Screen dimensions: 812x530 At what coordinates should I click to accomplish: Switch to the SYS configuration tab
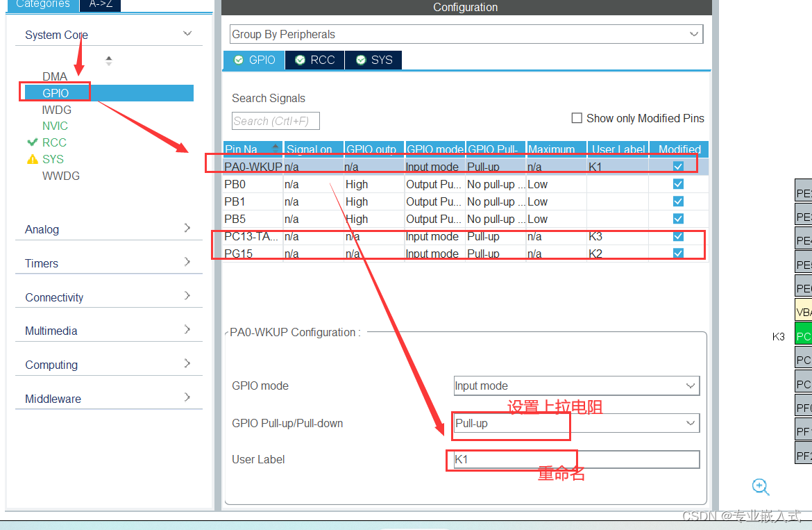[373, 60]
